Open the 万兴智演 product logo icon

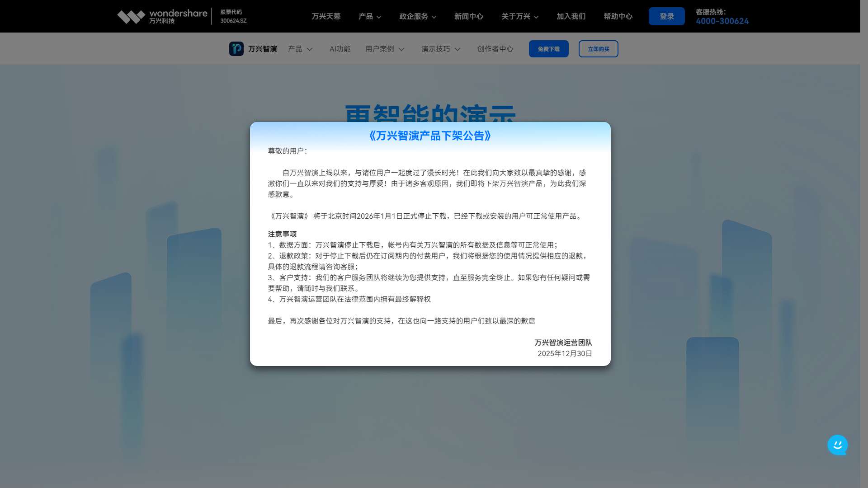coord(236,49)
